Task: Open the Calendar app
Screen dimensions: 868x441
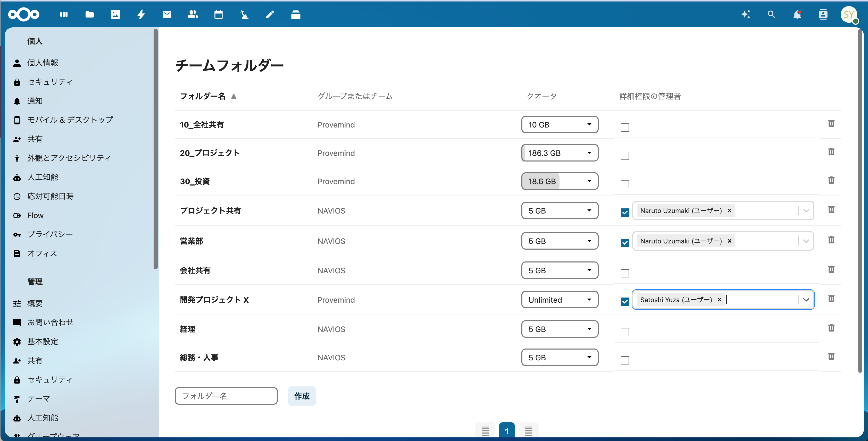Action: coord(218,14)
